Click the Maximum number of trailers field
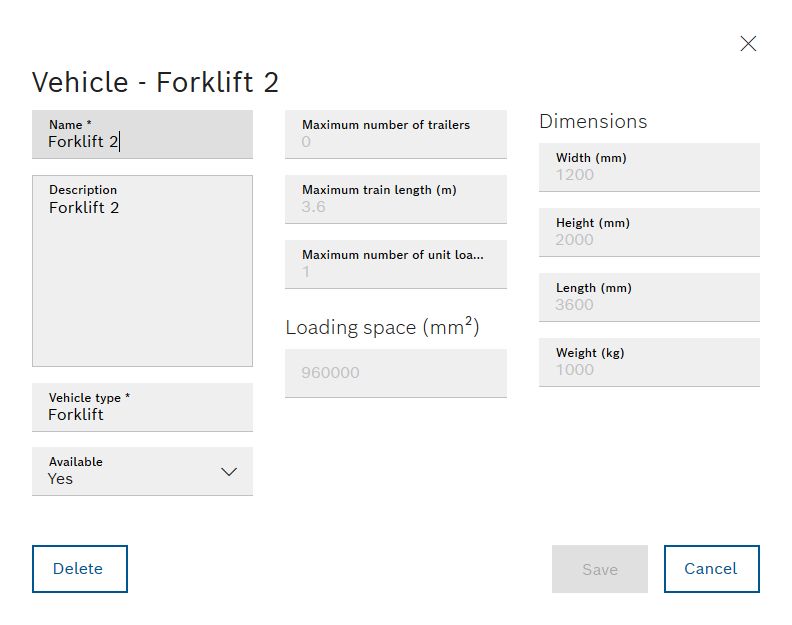The image size is (792, 625). coord(396,134)
